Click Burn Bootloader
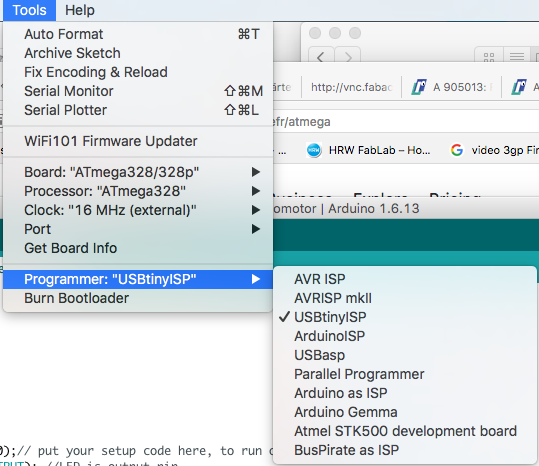This screenshot has width=539, height=466. 138,298
